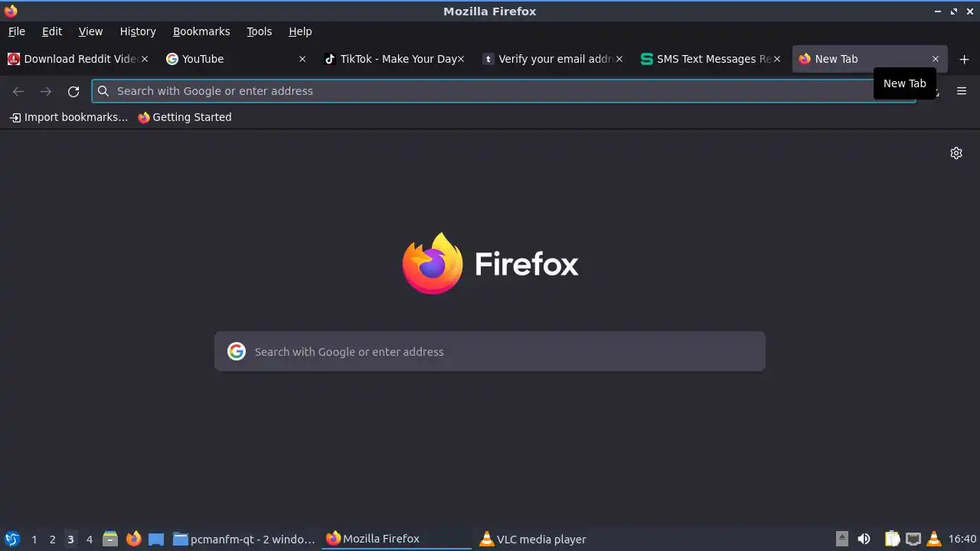Image resolution: width=980 pixels, height=551 pixels.
Task: Close the New Tab tab
Action: coord(936,59)
